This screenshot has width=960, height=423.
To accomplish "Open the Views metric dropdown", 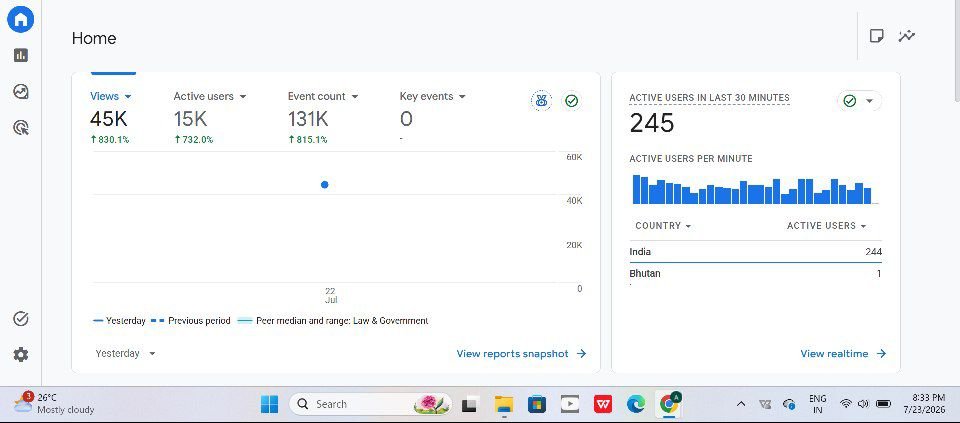I will (x=111, y=96).
